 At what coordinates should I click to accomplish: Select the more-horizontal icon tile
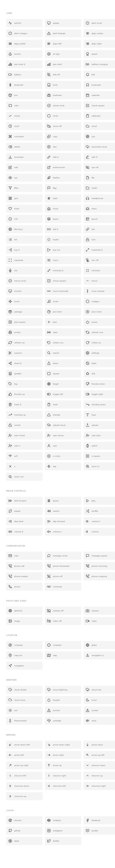(x=63, y=291)
